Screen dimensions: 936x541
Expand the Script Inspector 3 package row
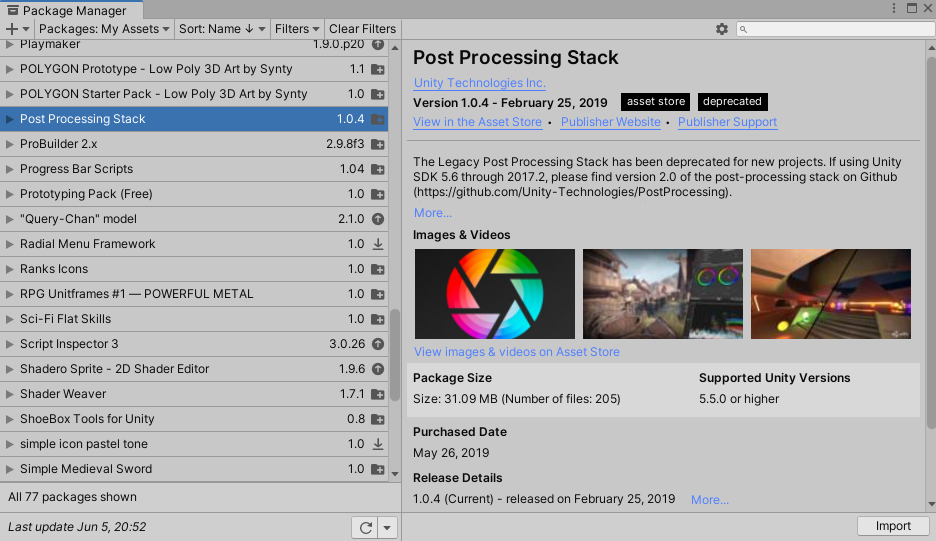[x=10, y=344]
